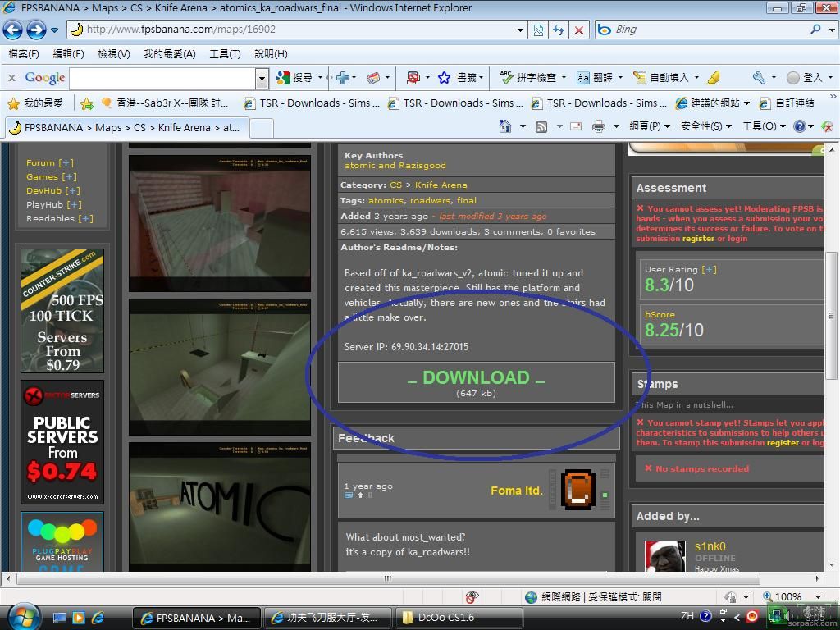Click the Google toolbar bookmarks star
The height and width of the screenshot is (630, 840).
[x=444, y=77]
